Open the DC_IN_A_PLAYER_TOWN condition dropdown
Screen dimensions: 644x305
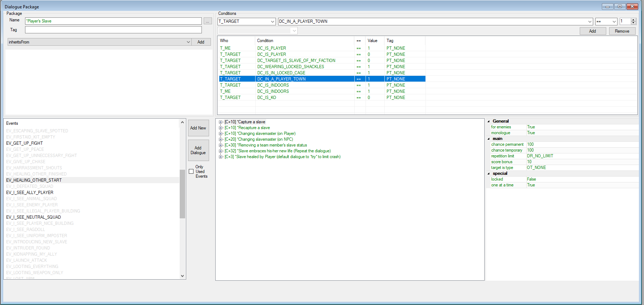(590, 21)
